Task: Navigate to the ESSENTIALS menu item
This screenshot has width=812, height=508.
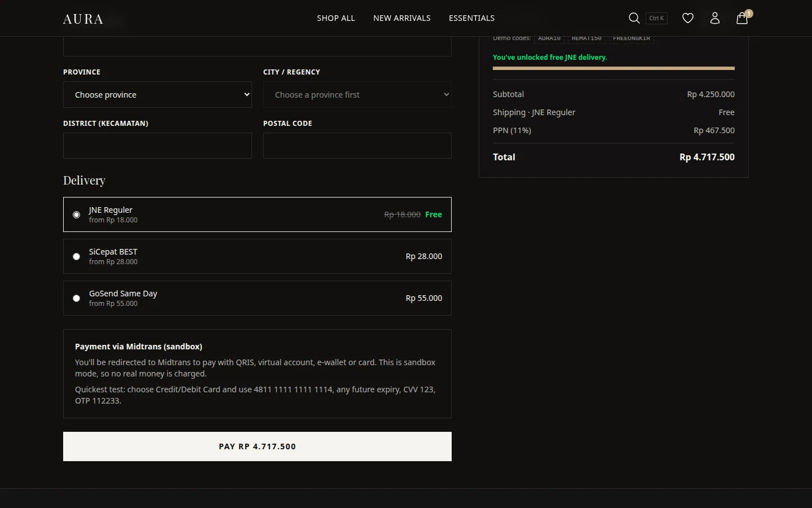Action: [472, 18]
